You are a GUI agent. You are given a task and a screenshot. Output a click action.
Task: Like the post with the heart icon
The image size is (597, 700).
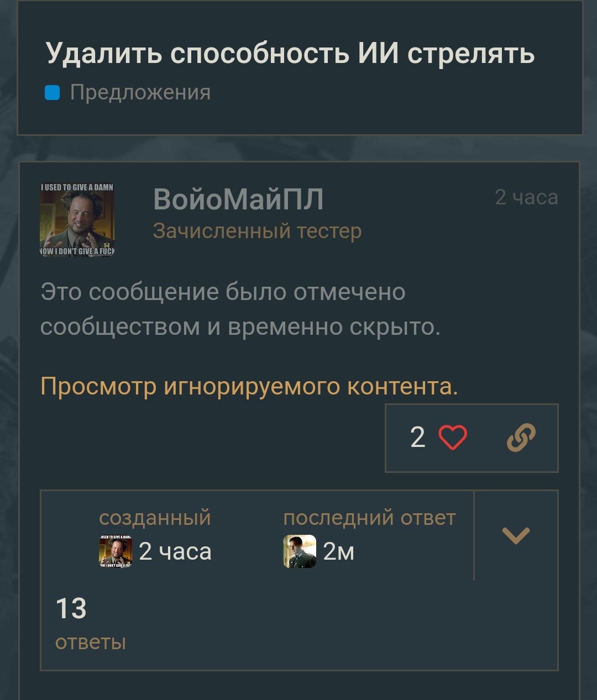[x=453, y=438]
